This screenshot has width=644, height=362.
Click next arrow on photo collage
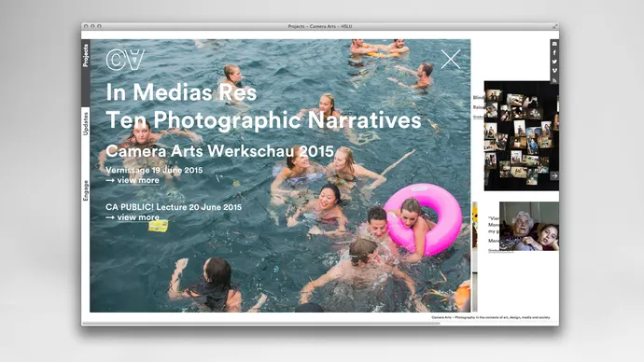pos(554,175)
